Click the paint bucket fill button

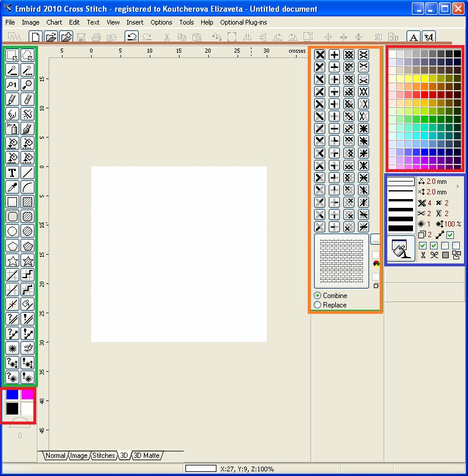click(x=401, y=248)
